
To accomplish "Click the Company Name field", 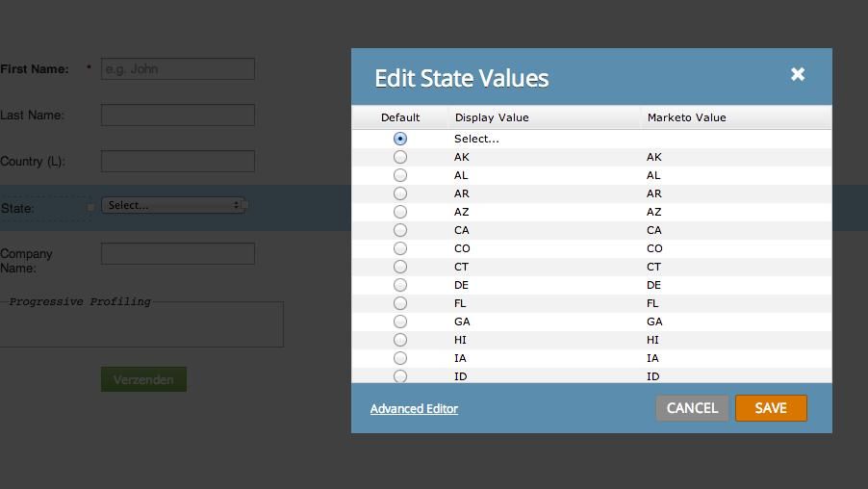I will point(178,254).
